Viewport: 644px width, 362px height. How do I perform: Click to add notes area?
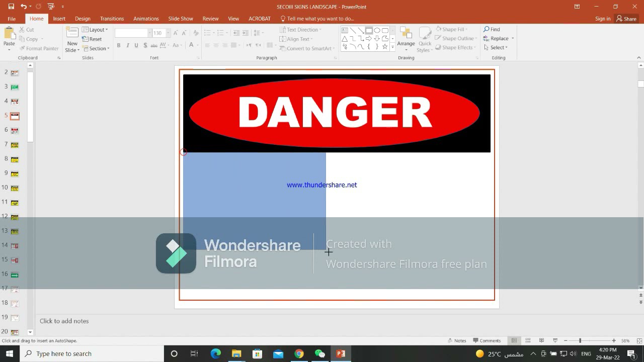[64, 321]
